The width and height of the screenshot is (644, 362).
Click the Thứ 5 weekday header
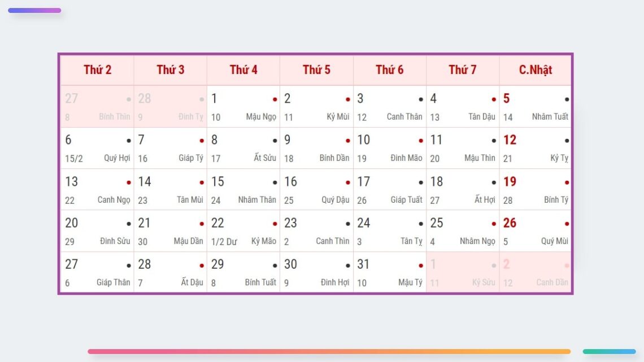(316, 70)
